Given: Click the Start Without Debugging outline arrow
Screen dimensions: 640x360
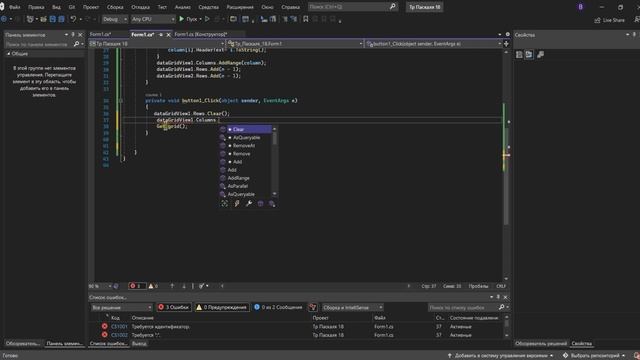Looking at the screenshot, I should coord(207,19).
